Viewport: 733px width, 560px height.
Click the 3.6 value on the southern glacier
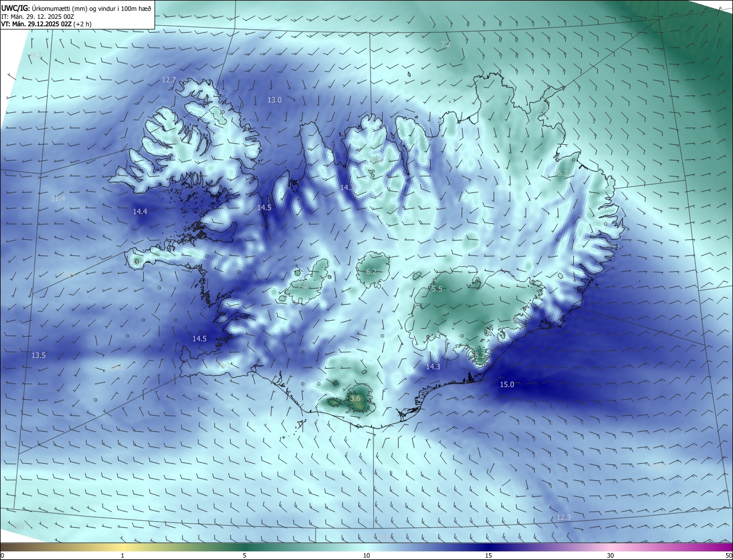[355, 398]
